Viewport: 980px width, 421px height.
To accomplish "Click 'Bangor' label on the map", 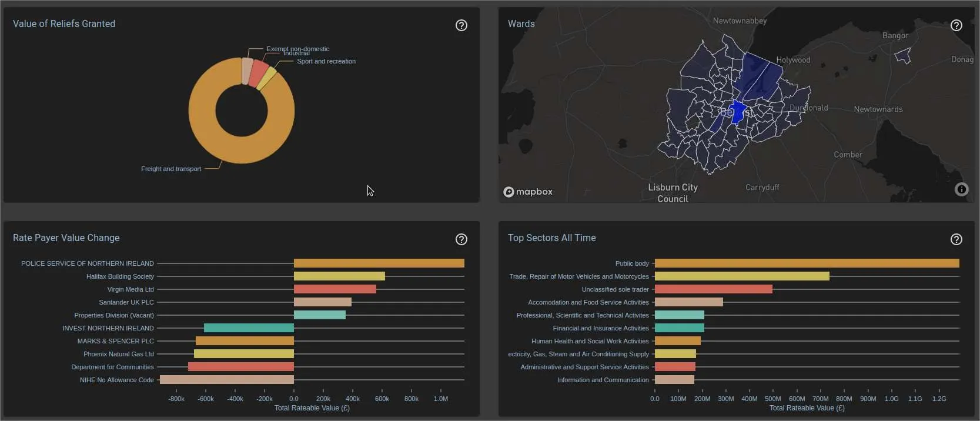I will point(895,35).
